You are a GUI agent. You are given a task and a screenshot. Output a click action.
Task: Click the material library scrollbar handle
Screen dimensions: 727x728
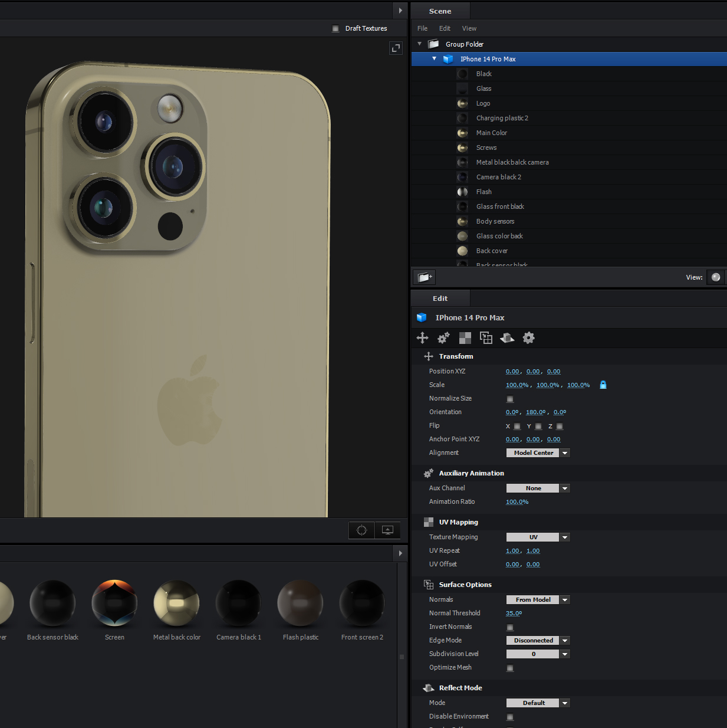[402, 657]
